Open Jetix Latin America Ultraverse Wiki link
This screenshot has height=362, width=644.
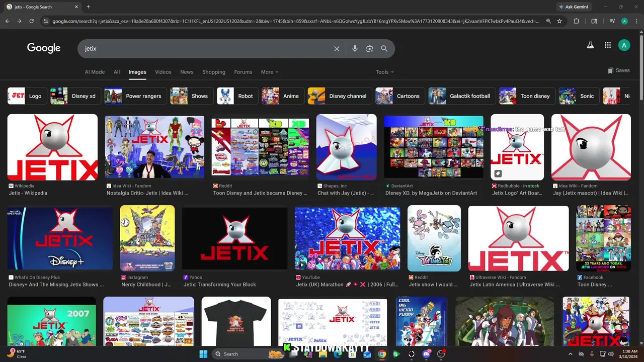(x=515, y=285)
